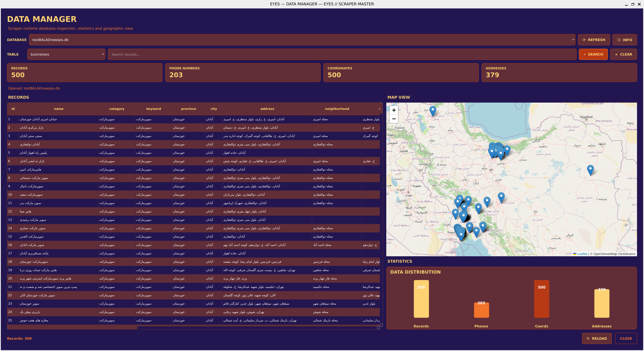The height and width of the screenshot is (351, 644).
Task: Click the Close button at bottom right
Action: coord(626,338)
